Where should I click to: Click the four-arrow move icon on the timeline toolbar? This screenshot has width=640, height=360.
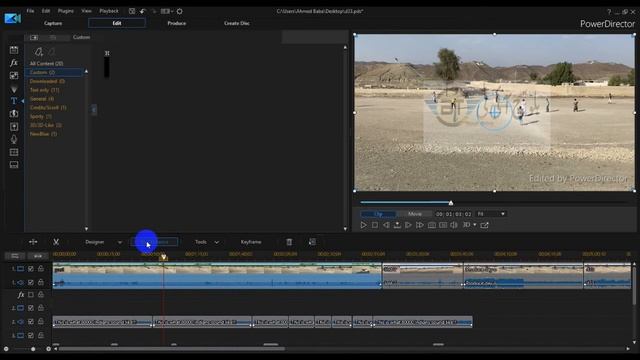[x=33, y=242]
